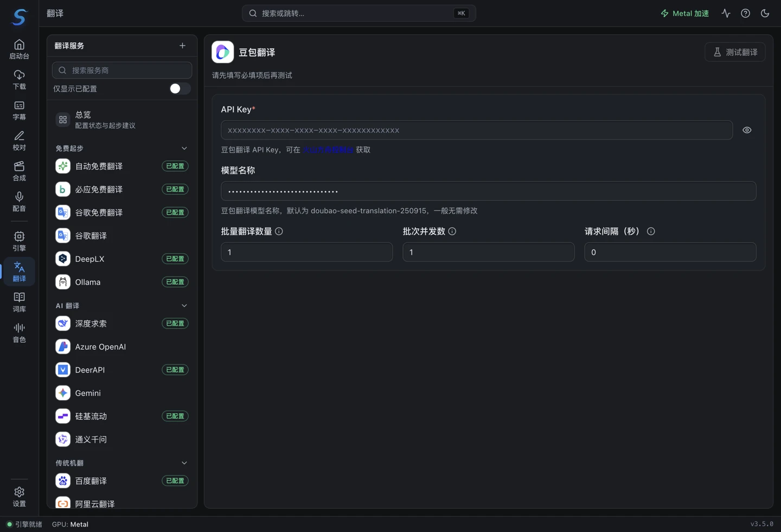Image resolution: width=781 pixels, height=532 pixels.
Task: Click the GPU: Metal status text
Action: pyautogui.click(x=70, y=524)
